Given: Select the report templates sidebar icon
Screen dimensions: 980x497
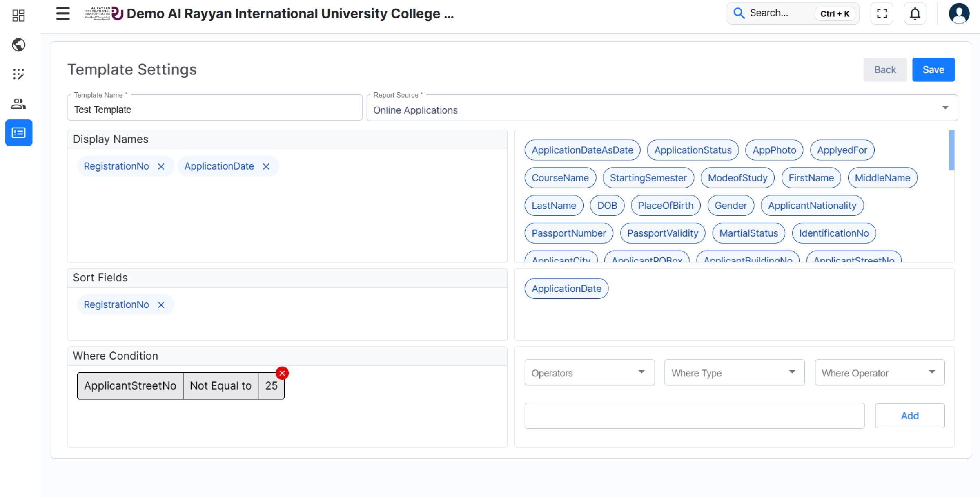Looking at the screenshot, I should click(18, 133).
